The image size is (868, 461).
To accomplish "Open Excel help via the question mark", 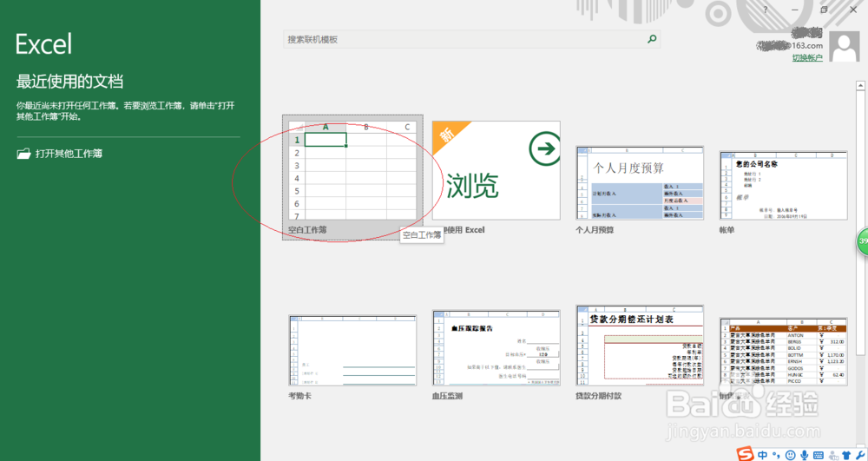I will click(766, 10).
